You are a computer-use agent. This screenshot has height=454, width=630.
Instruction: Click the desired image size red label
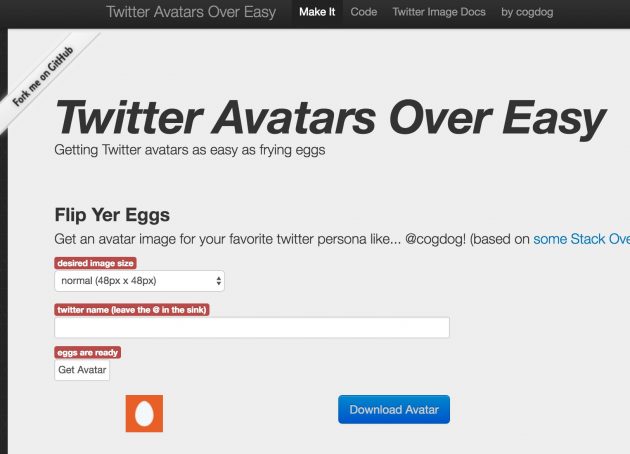(x=95, y=263)
